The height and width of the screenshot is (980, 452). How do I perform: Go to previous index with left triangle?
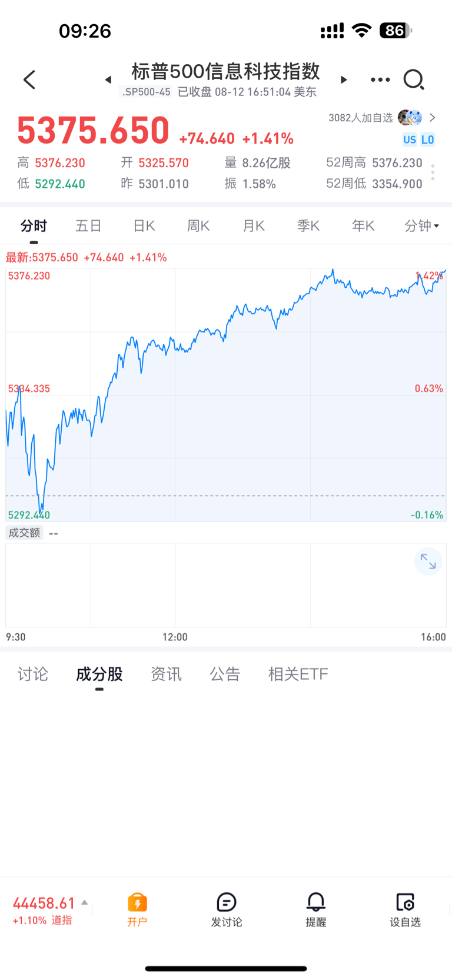pos(108,79)
